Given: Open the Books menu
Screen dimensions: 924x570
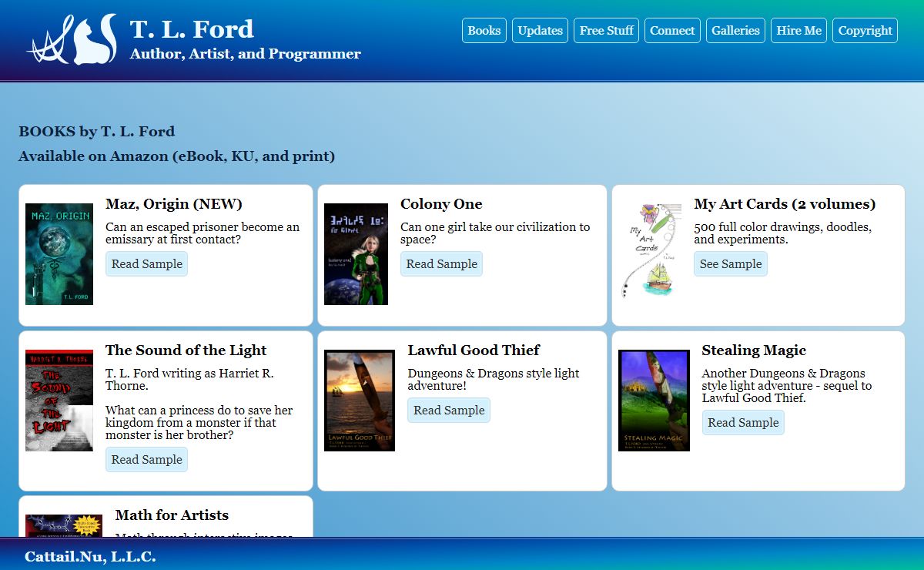Looking at the screenshot, I should (484, 31).
